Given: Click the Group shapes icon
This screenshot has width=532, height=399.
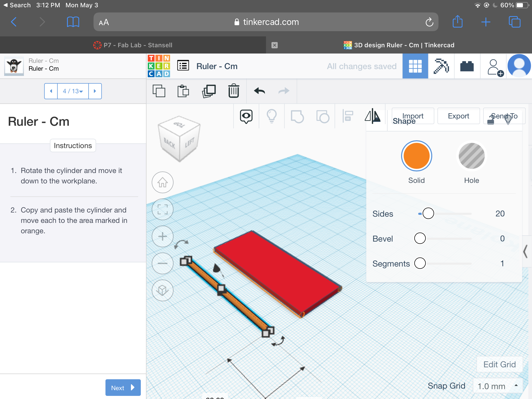Looking at the screenshot, I should coord(297,116).
